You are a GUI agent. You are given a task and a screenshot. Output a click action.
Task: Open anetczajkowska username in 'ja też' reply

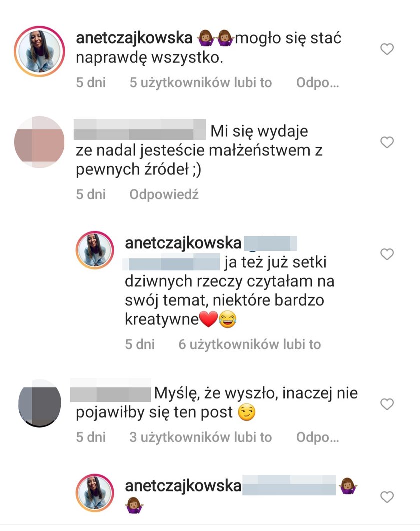pyautogui.click(x=183, y=243)
